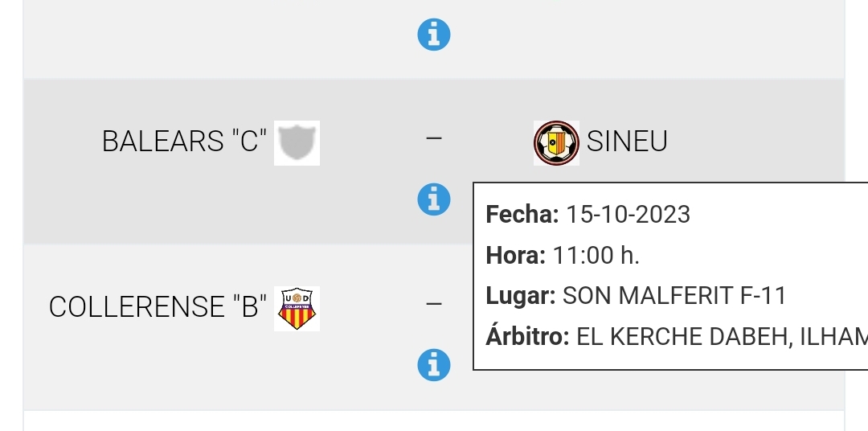Click the grey shield logo beside Balears "C"

click(297, 143)
